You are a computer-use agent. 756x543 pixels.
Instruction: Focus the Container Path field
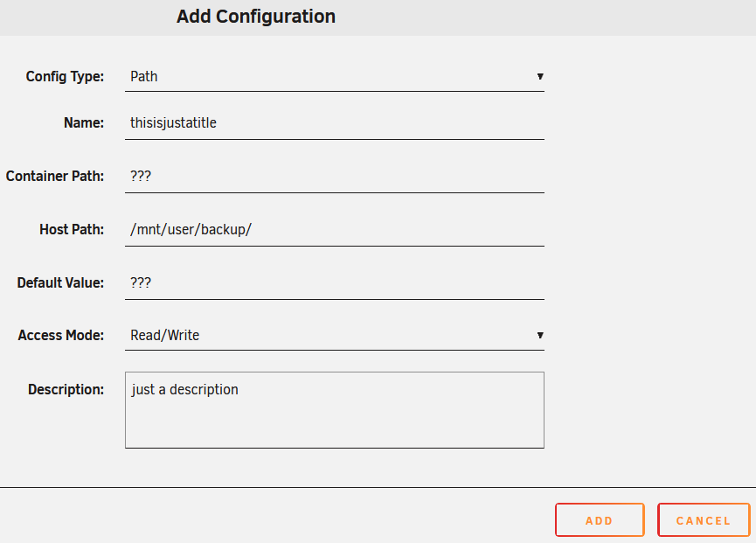point(335,176)
